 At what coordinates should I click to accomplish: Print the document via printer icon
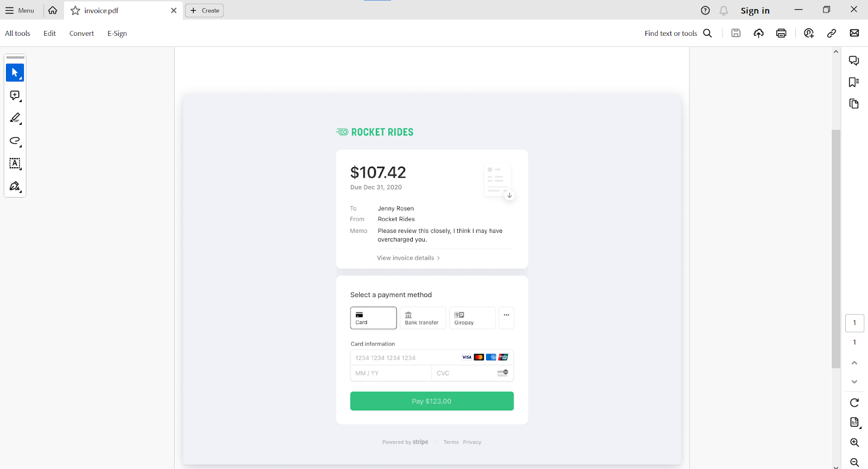pyautogui.click(x=781, y=33)
